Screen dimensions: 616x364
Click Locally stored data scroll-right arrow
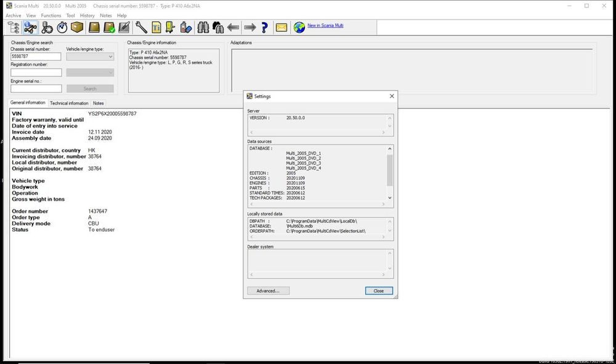click(383, 237)
